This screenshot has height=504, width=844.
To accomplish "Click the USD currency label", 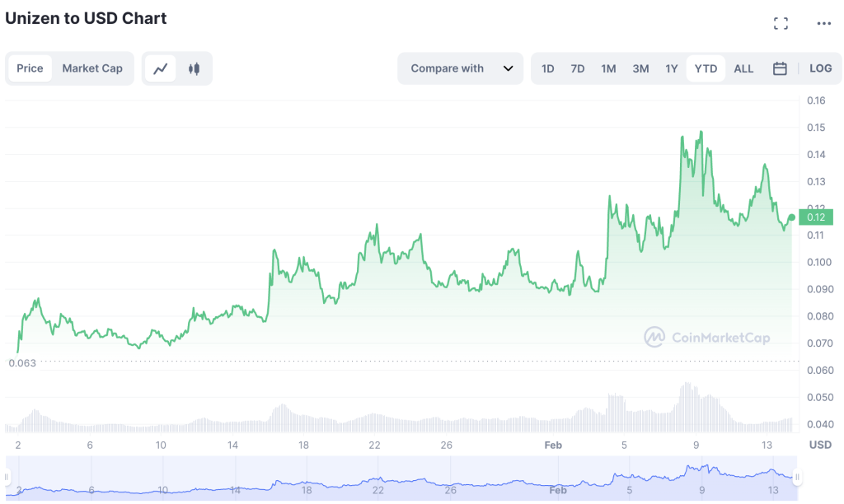I will click(x=820, y=445).
